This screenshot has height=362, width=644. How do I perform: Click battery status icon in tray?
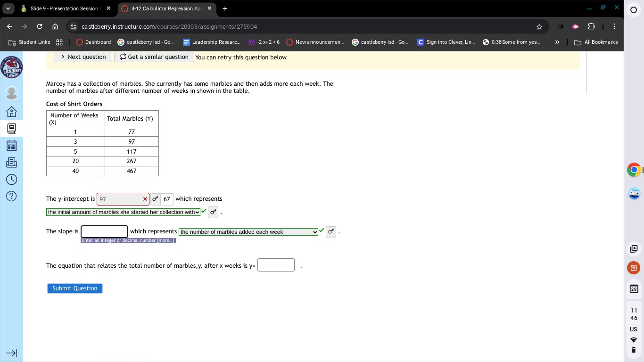634,350
